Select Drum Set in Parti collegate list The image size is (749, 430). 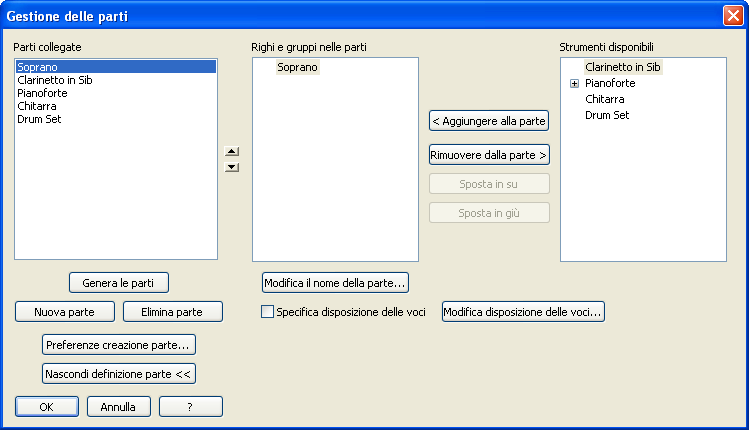point(40,119)
